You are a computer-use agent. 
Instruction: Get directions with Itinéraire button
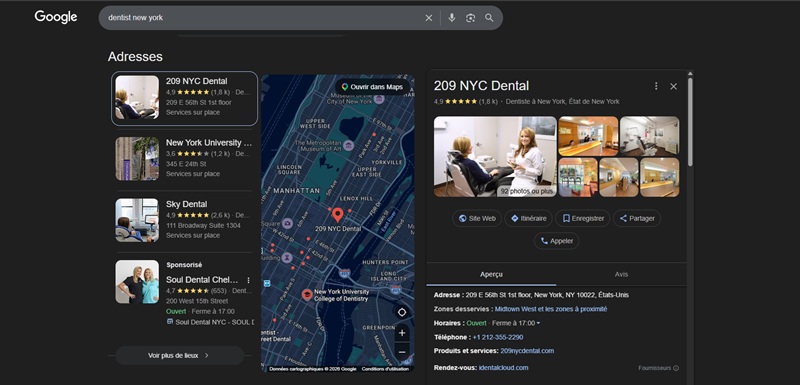(x=529, y=218)
